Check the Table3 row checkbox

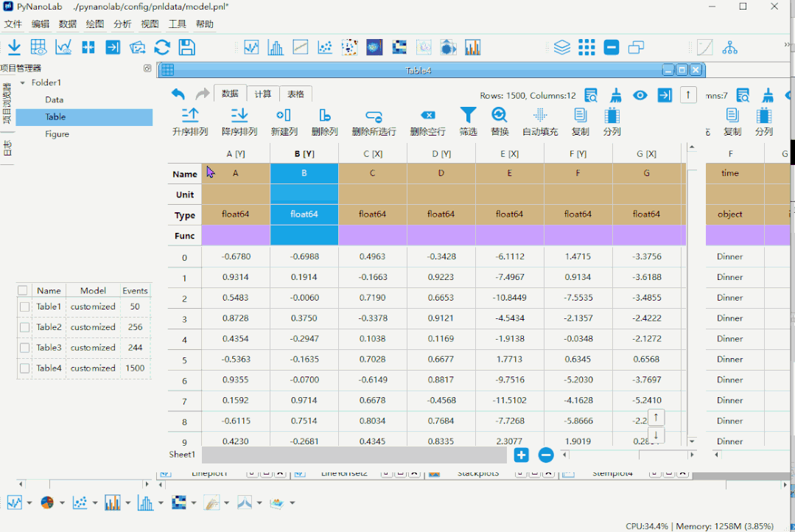(24, 348)
